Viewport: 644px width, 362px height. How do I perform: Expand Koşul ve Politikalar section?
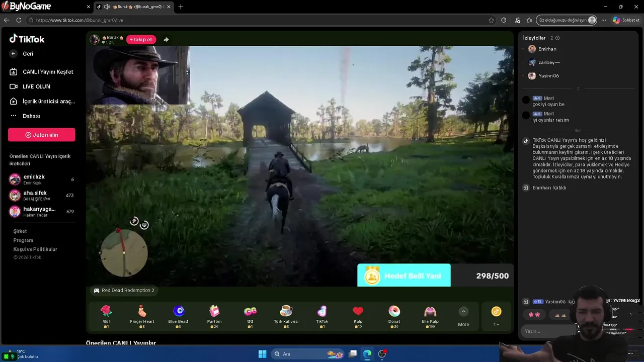(x=35, y=249)
